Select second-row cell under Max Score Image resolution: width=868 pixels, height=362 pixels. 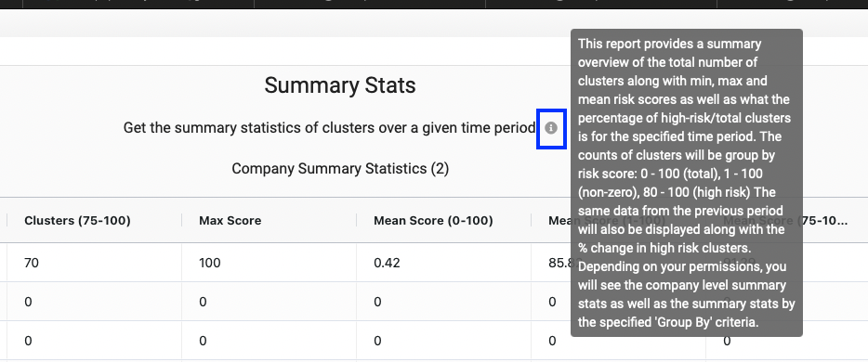pyautogui.click(x=269, y=302)
